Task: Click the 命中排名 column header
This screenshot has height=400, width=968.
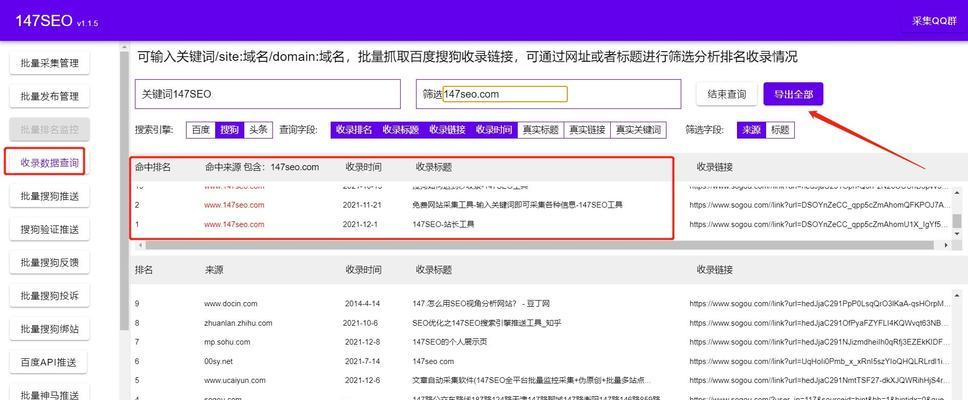Action: [x=153, y=167]
